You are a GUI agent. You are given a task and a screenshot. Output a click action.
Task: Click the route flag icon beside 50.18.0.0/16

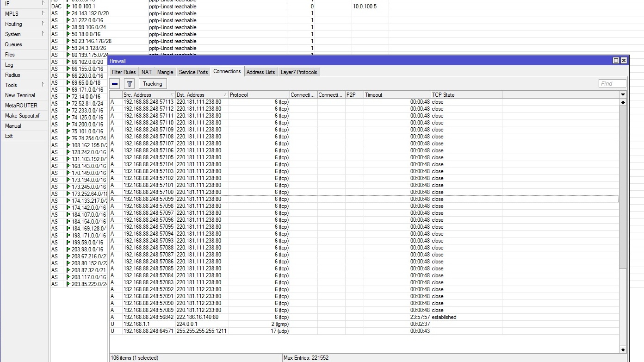68,34
